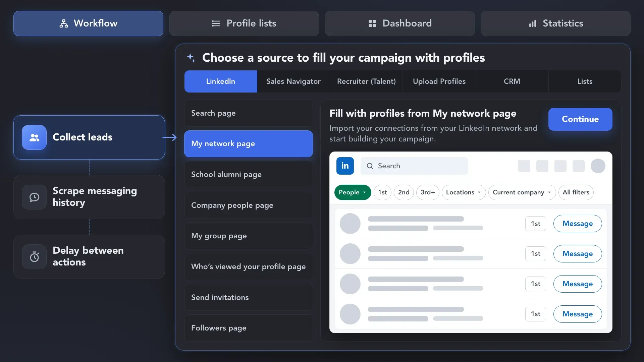Image resolution: width=644 pixels, height=362 pixels.
Task: Select Company people page option
Action: [x=249, y=205]
